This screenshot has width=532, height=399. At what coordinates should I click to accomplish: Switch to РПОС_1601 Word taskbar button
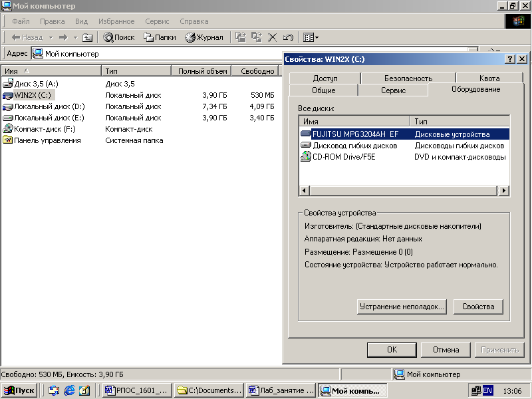(x=138, y=390)
